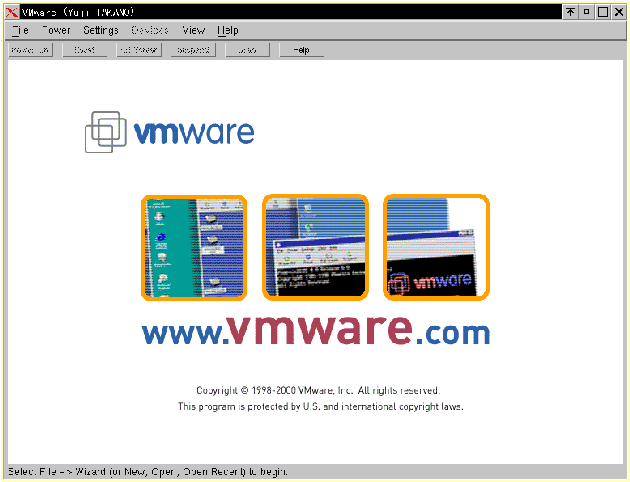Open the File menu
The width and height of the screenshot is (630, 482).
tap(20, 31)
